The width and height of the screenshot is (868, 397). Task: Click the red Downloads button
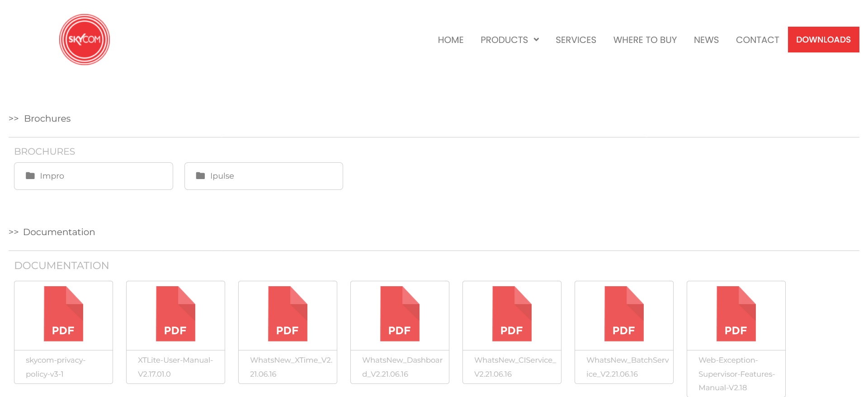pos(823,40)
